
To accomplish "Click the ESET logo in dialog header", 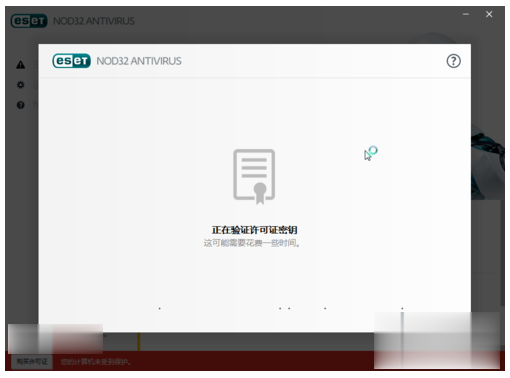I will [x=71, y=61].
